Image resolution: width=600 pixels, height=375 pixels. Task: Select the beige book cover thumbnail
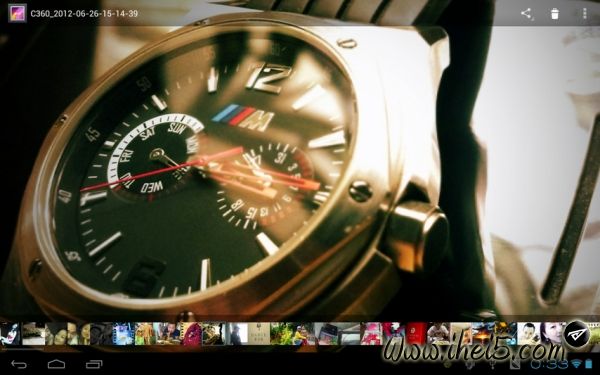point(259,334)
